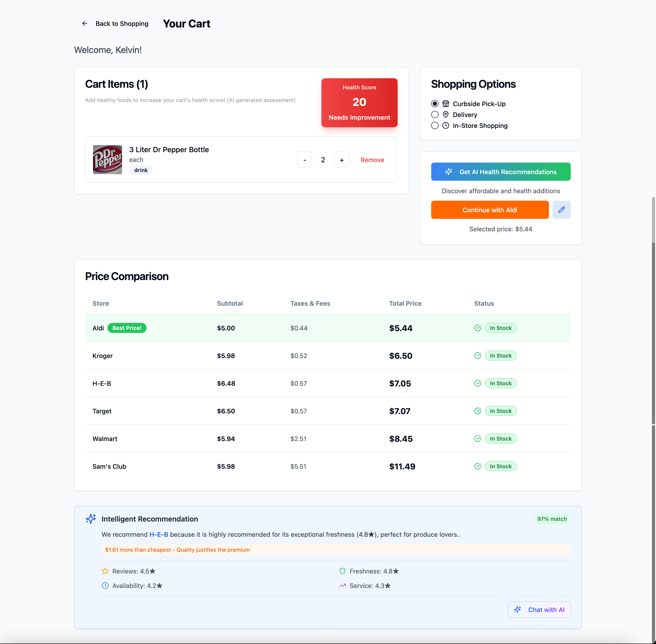Click the Reviews star icon

point(105,571)
